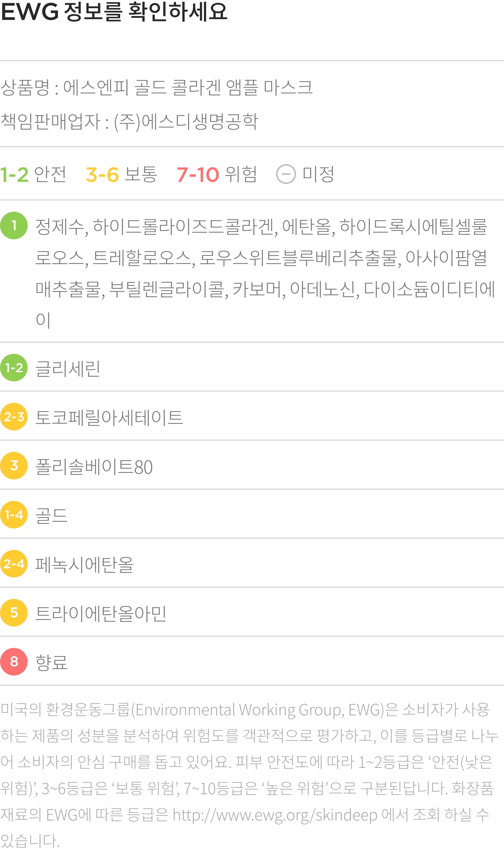Viewport: 504px width, 856px height.
Task: Select the yellow 5 badge for 트라이에탄올아민
Action: pos(14,613)
